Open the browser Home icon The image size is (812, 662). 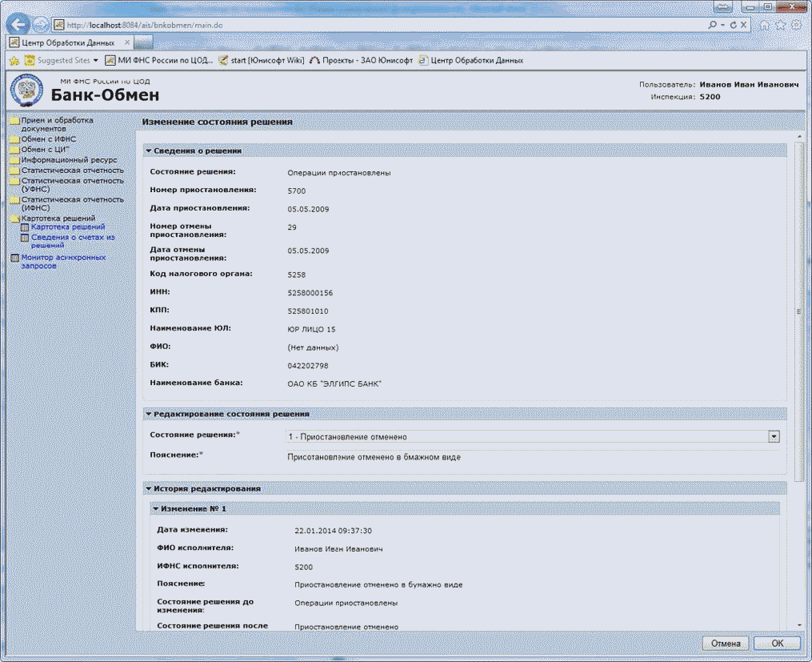click(766, 26)
